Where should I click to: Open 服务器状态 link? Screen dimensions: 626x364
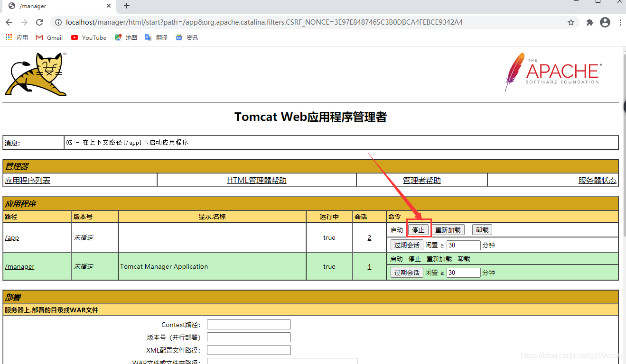pos(598,180)
